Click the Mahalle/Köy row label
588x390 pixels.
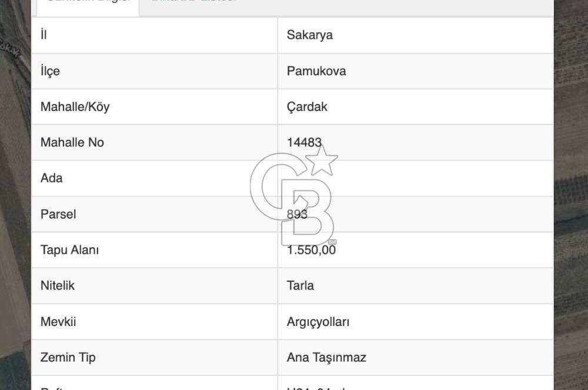[x=75, y=107]
